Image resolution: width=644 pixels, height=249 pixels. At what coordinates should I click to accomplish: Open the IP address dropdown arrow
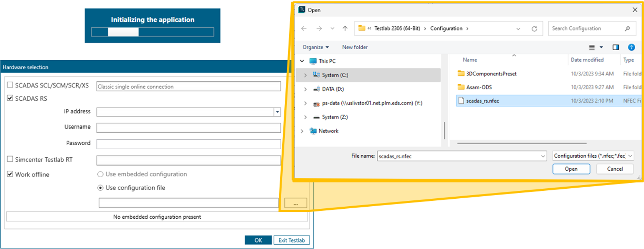277,112
